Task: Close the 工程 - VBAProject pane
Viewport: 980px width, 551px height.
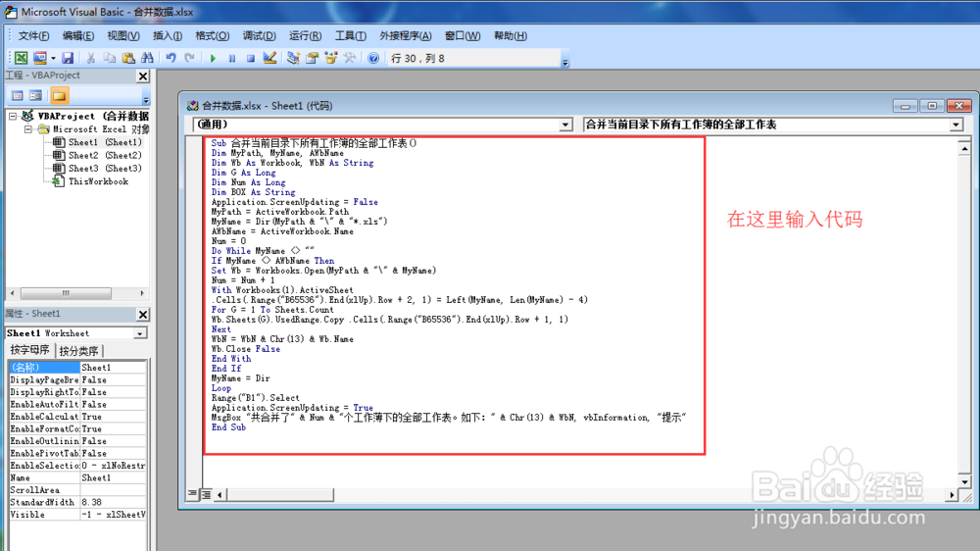Action: 143,75
